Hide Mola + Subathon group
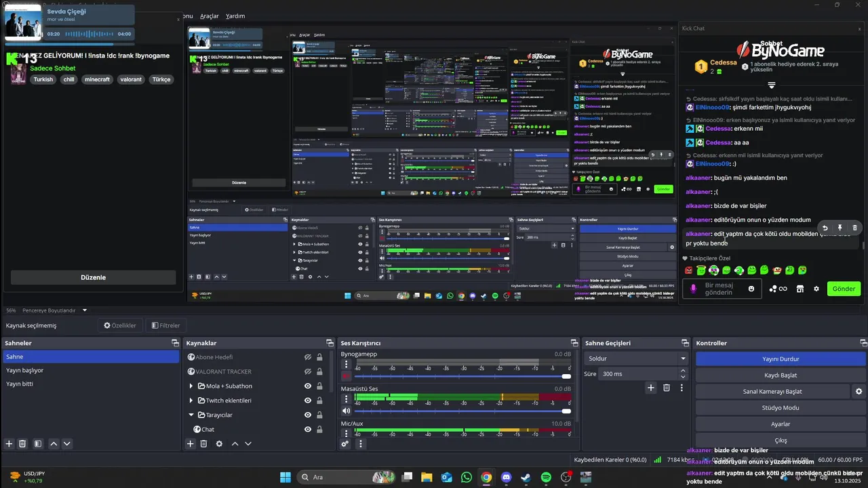 coord(308,386)
